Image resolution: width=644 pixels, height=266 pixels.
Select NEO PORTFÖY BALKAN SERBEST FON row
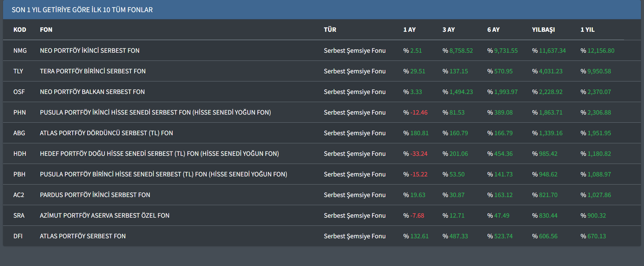pyautogui.click(x=92, y=92)
